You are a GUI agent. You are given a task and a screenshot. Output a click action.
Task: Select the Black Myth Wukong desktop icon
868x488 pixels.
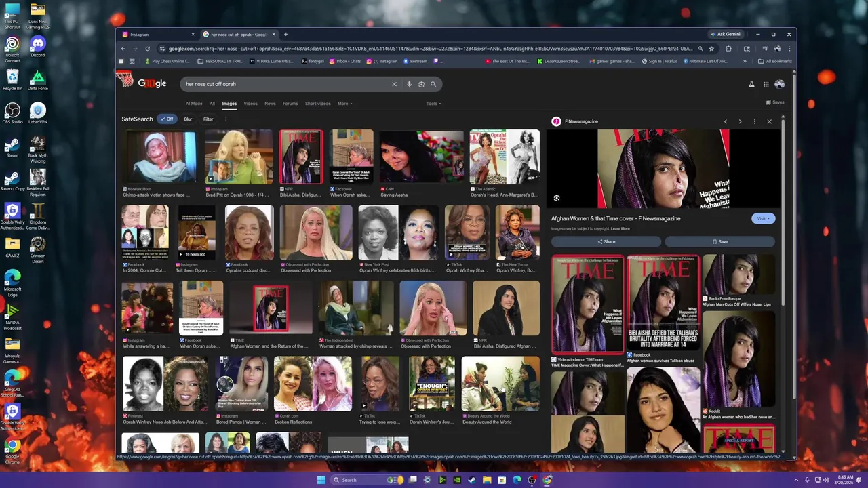pos(37,150)
